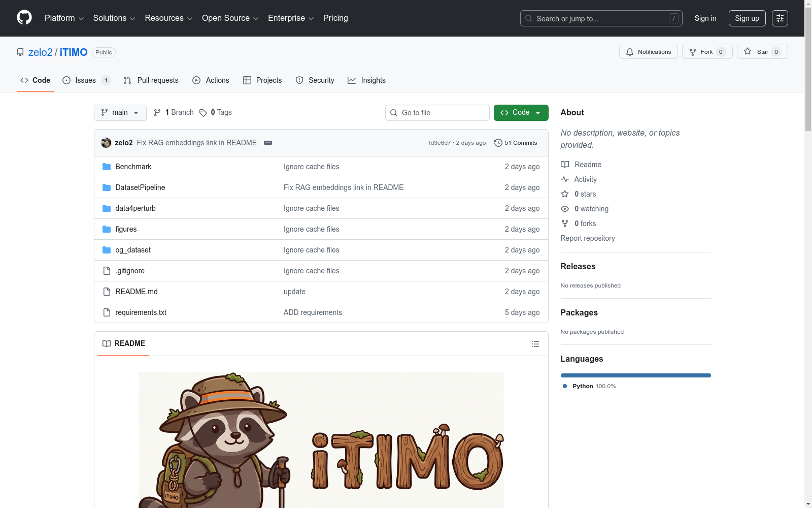Open the README outline icon
Screen dimensions: 812x508
coord(535,344)
